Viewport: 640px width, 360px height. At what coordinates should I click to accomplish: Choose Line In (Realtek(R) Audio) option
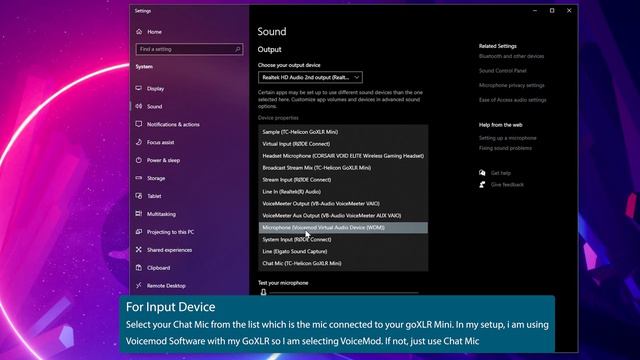[343, 191]
